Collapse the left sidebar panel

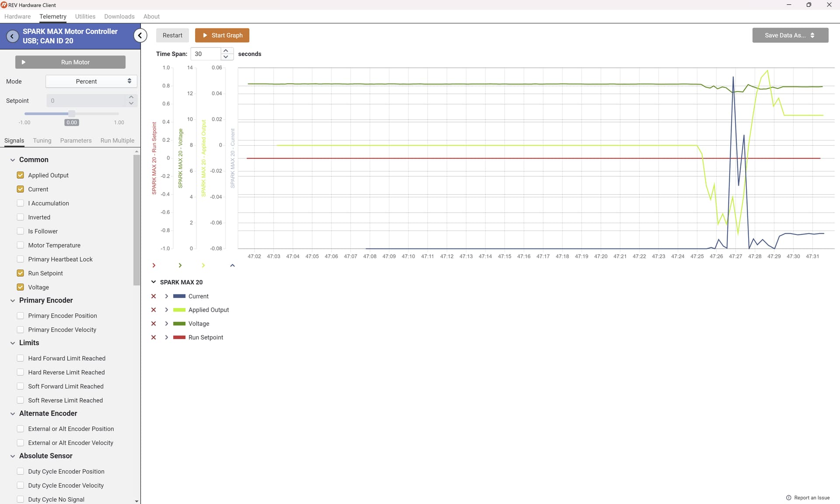tap(140, 35)
